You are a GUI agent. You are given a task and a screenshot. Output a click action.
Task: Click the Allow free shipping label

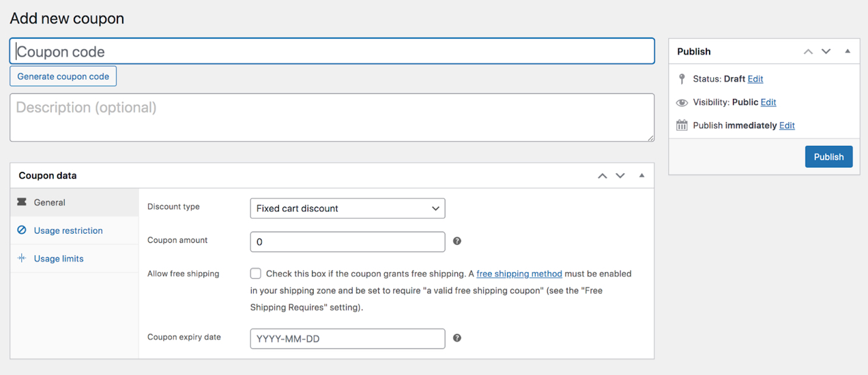pos(184,273)
